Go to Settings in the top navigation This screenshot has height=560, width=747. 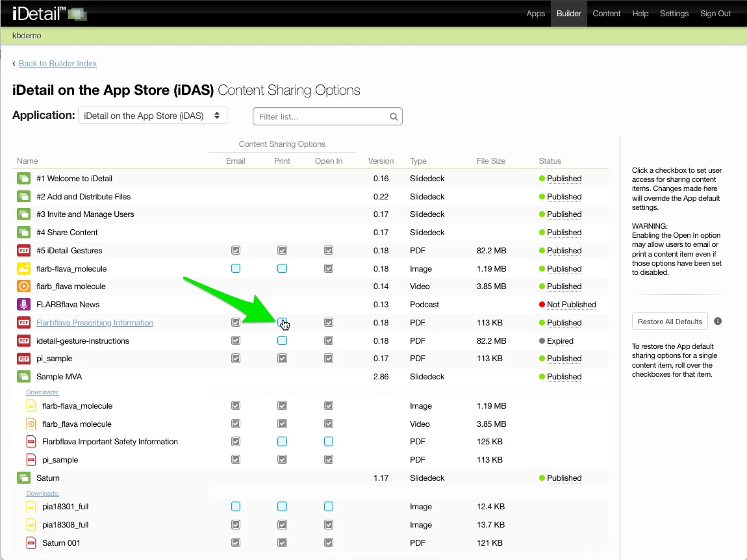click(674, 14)
